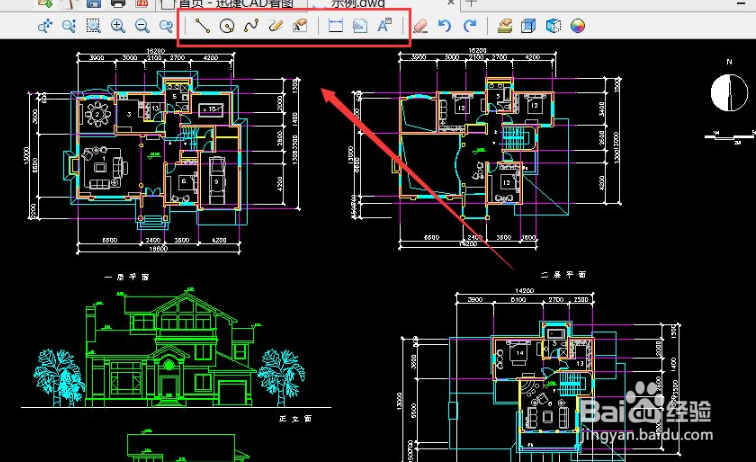Open a new tab with plus button
Image resolution: width=756 pixels, height=462 pixels.
(471, 3)
